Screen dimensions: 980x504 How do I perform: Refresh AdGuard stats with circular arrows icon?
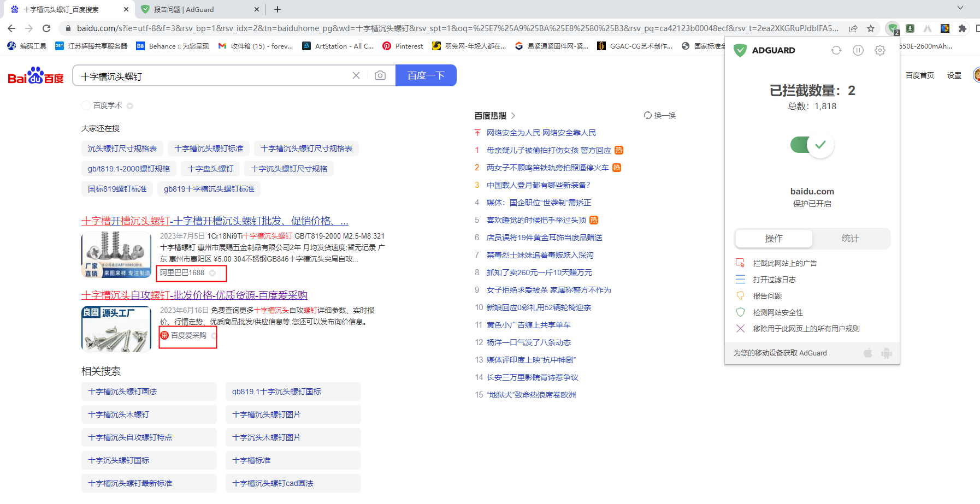click(836, 50)
